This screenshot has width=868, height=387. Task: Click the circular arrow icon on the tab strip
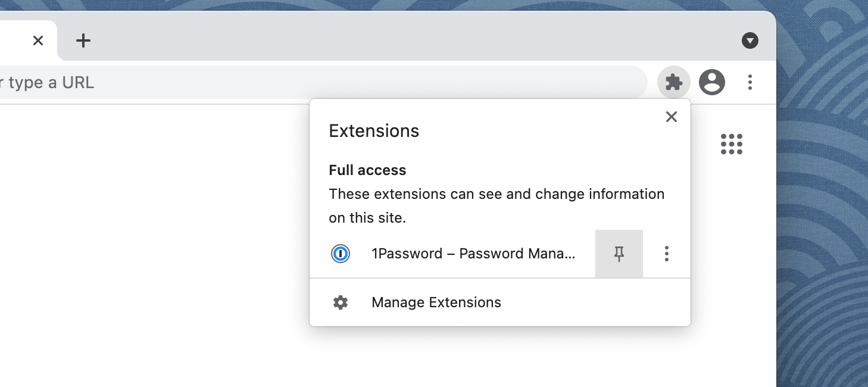point(750,40)
